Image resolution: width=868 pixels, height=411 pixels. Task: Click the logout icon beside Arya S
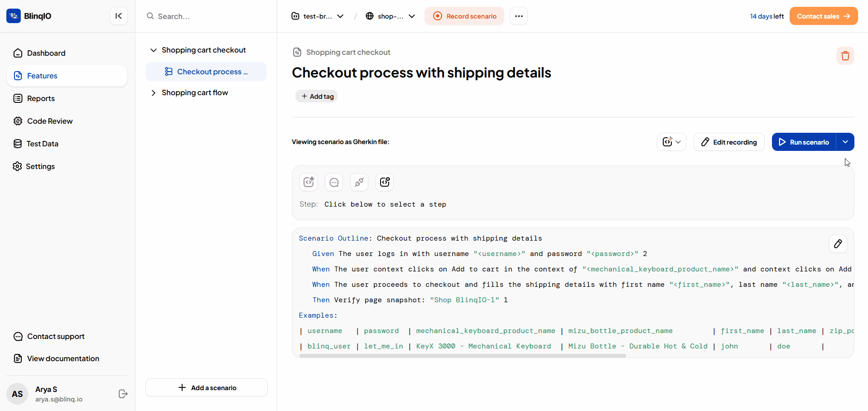(x=123, y=394)
